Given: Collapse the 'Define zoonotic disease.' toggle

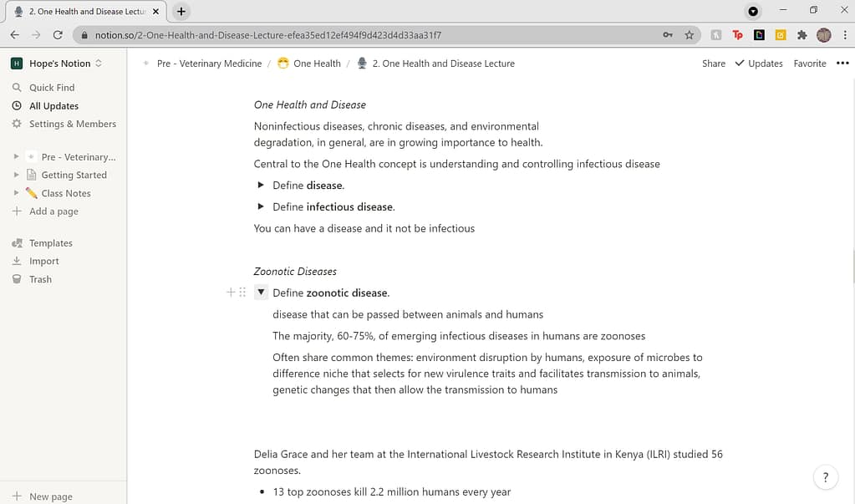Looking at the screenshot, I should 261,293.
